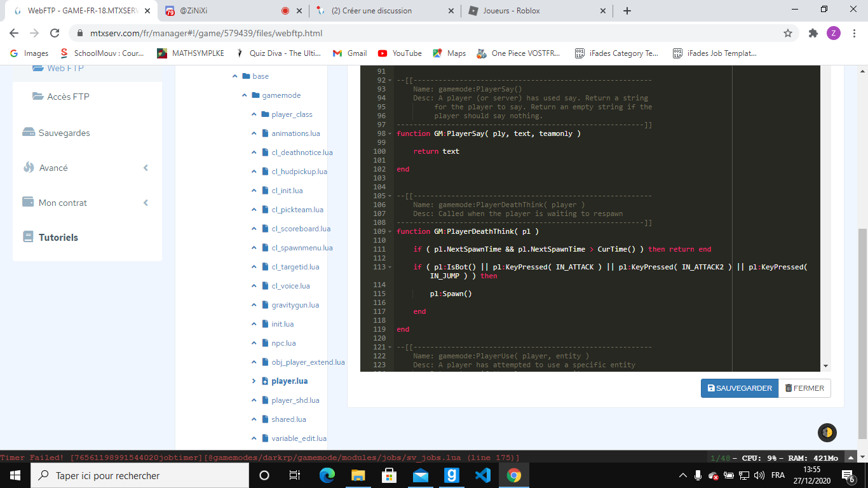Open the Tutoriels book icon
The width and height of the screenshot is (868, 488).
coord(28,237)
